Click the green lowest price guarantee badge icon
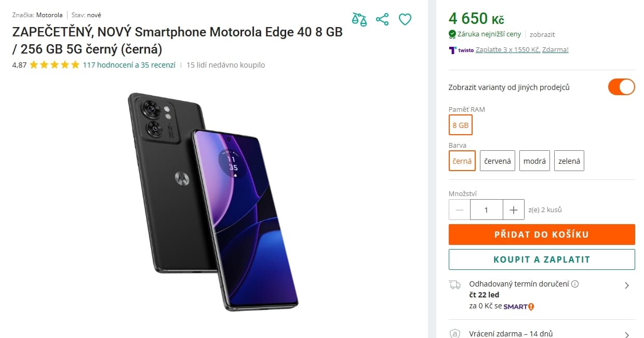The height and width of the screenshot is (338, 644). (x=451, y=34)
